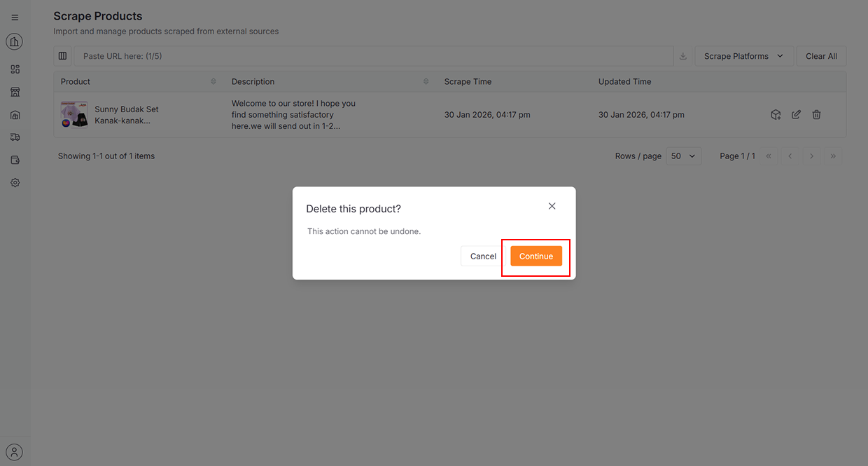Delete Sunny Budak Set via trash icon
The width and height of the screenshot is (868, 466).
tap(816, 114)
